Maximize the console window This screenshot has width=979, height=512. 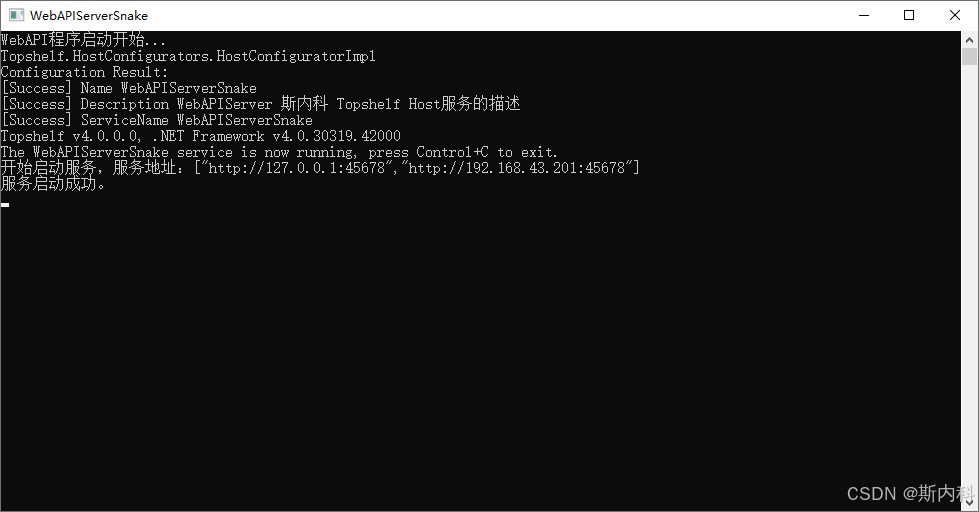tap(909, 15)
